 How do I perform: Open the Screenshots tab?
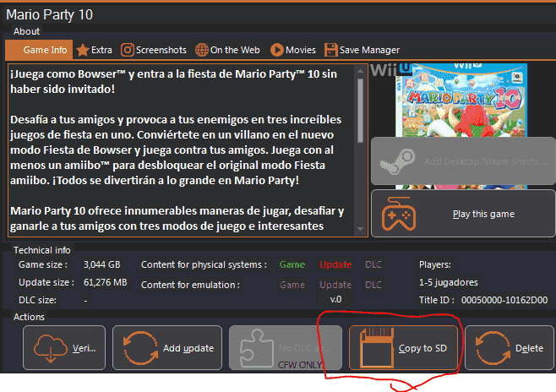click(154, 50)
